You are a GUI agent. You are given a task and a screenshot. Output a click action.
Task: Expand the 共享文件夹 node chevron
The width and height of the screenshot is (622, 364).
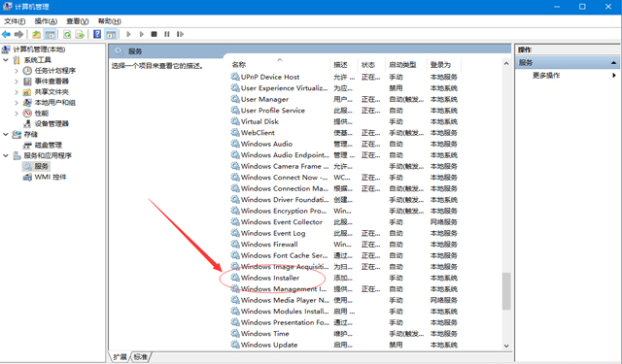pyautogui.click(x=17, y=92)
